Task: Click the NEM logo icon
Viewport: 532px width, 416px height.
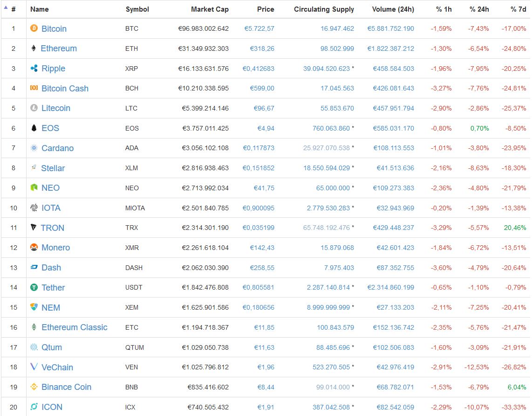Action: [x=34, y=307]
